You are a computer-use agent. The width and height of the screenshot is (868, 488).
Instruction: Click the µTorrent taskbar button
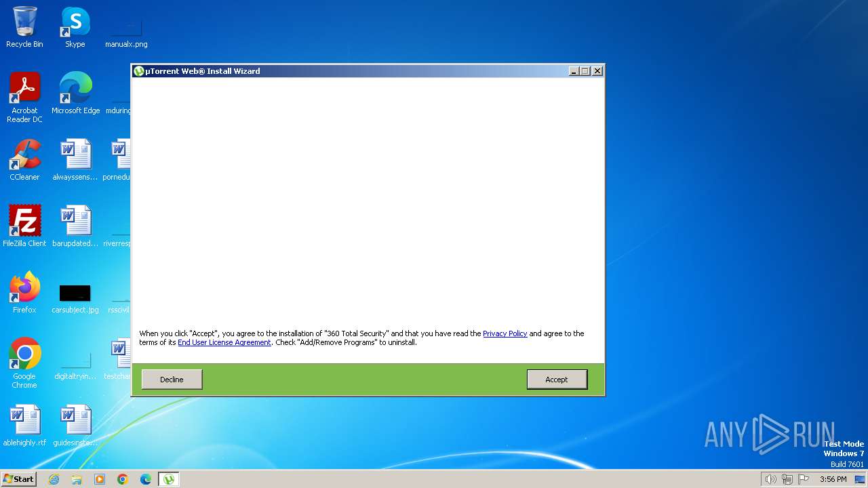[169, 479]
